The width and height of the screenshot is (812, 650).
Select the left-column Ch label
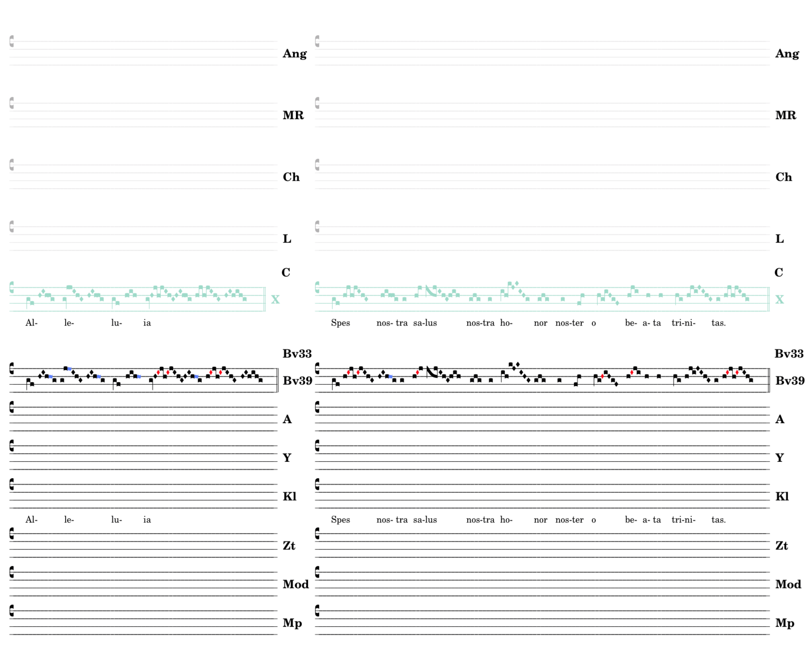click(291, 177)
